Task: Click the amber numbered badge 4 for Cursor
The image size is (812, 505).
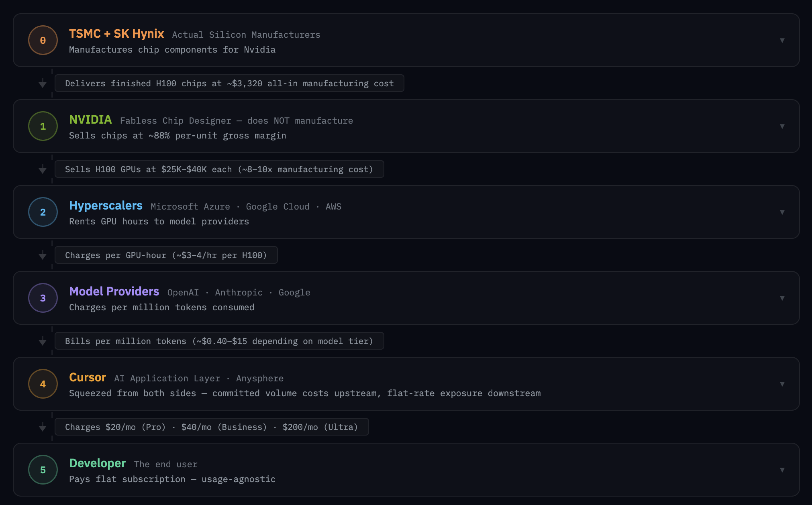Action: pyautogui.click(x=43, y=384)
